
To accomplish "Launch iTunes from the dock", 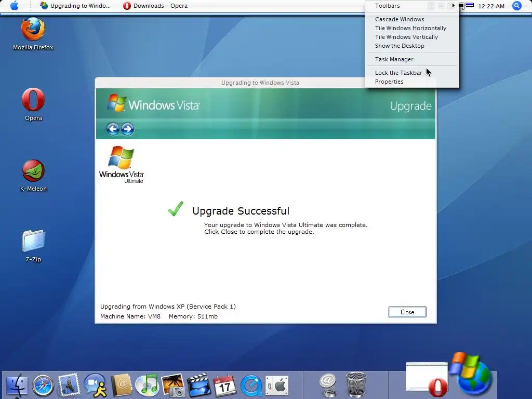I will point(147,385).
